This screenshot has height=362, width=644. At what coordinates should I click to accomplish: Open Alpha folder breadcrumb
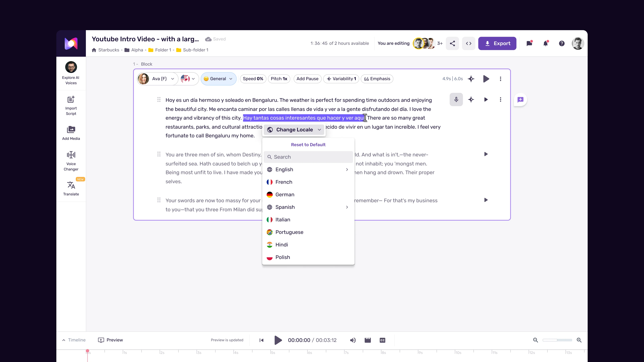[x=134, y=50]
